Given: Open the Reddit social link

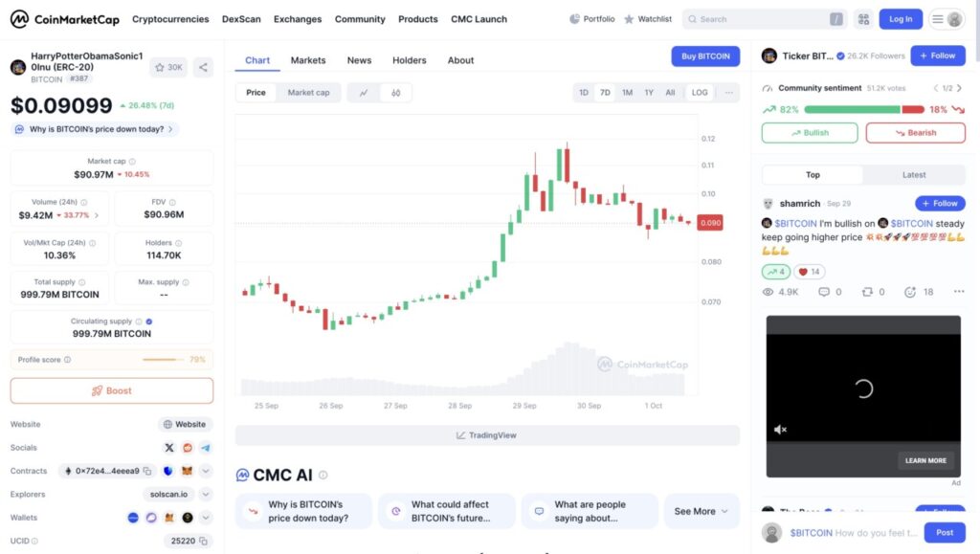Looking at the screenshot, I should point(188,448).
